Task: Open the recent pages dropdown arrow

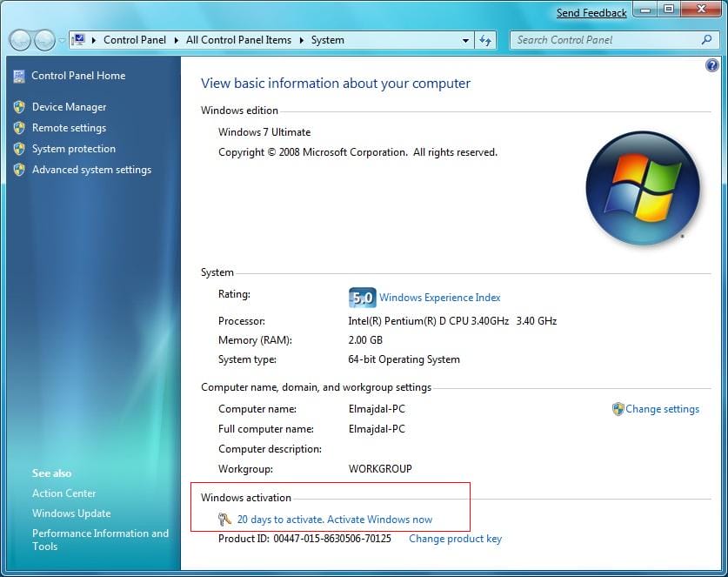Action: pyautogui.click(x=61, y=41)
